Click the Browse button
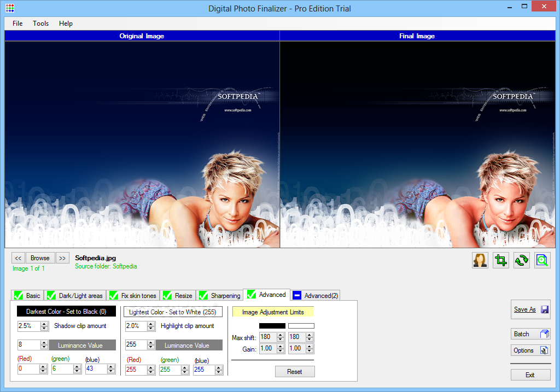Image resolution: width=560 pixels, height=392 pixels. click(x=40, y=258)
